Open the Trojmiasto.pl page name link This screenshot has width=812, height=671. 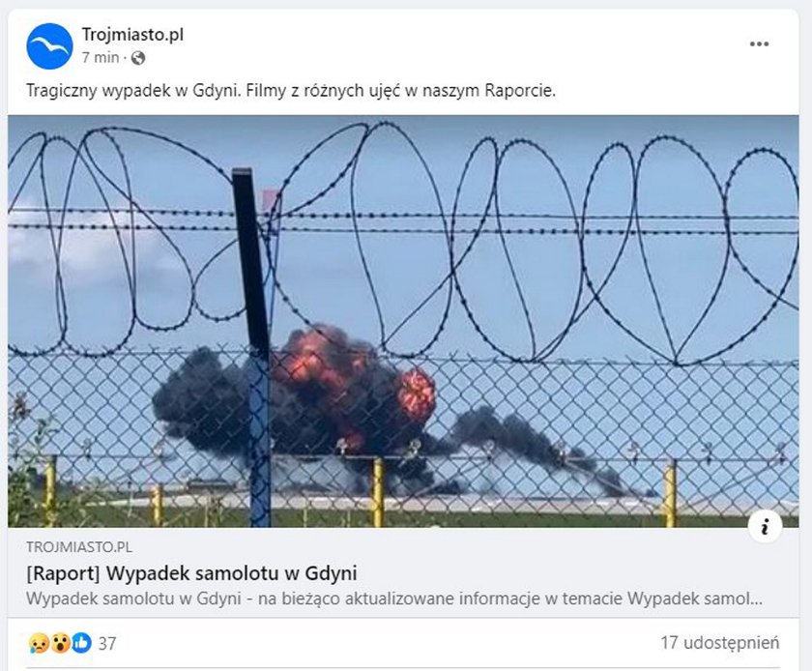point(132,35)
